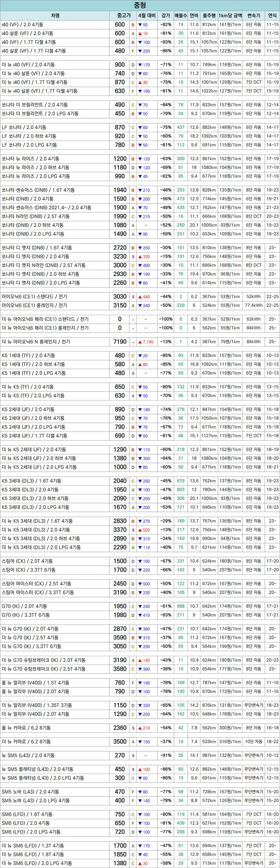Click the '4월 대비' column header
Viewport: 280px width, 868px height.
tap(147, 16)
